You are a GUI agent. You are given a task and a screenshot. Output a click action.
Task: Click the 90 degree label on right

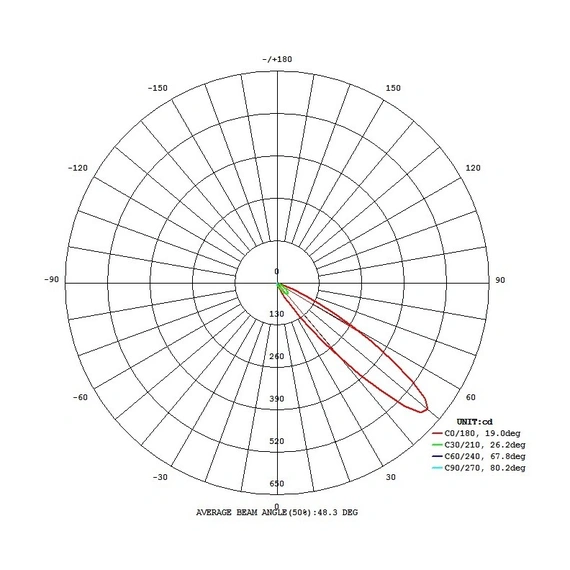coord(500,280)
